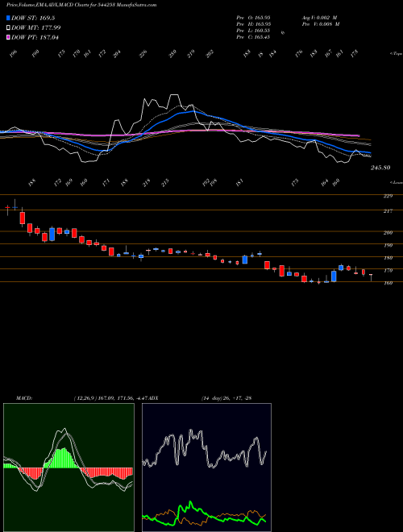Viewport: 403px width, 532px height.
Task: Click the 215 low label
Action: [165, 183]
